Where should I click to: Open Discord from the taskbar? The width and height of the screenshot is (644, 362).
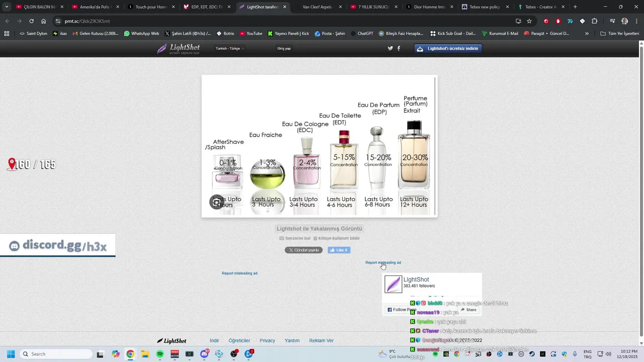coord(204,354)
